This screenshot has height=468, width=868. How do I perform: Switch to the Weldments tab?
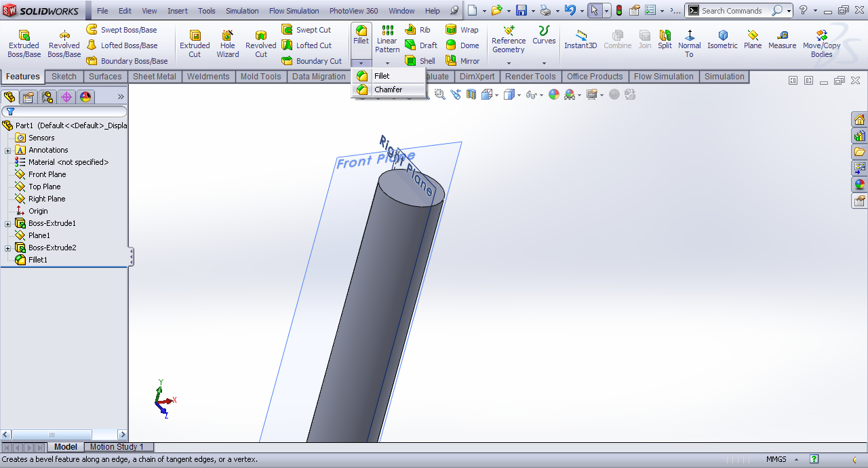pyautogui.click(x=208, y=77)
